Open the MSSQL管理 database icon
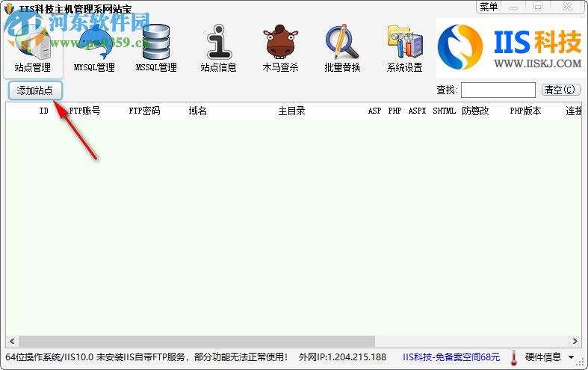 pyautogui.click(x=156, y=48)
